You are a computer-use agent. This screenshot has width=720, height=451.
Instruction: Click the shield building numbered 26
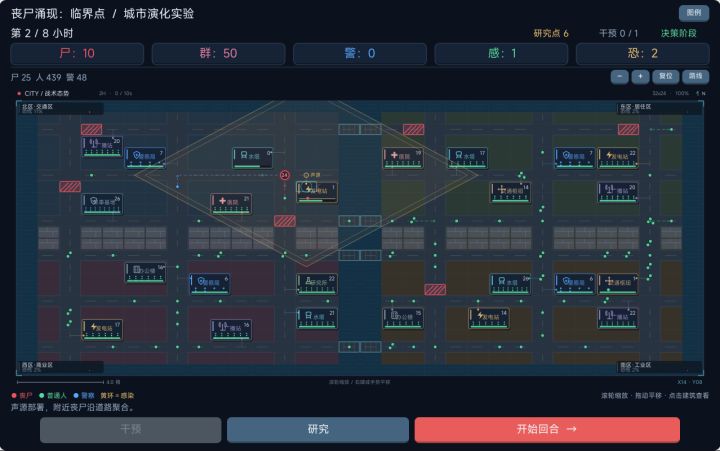[x=102, y=204]
